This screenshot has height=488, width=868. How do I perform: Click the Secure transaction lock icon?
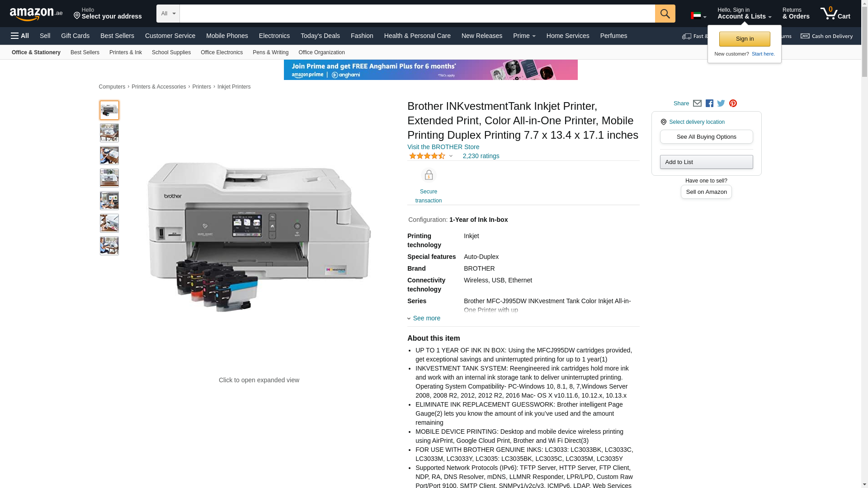coord(429,175)
